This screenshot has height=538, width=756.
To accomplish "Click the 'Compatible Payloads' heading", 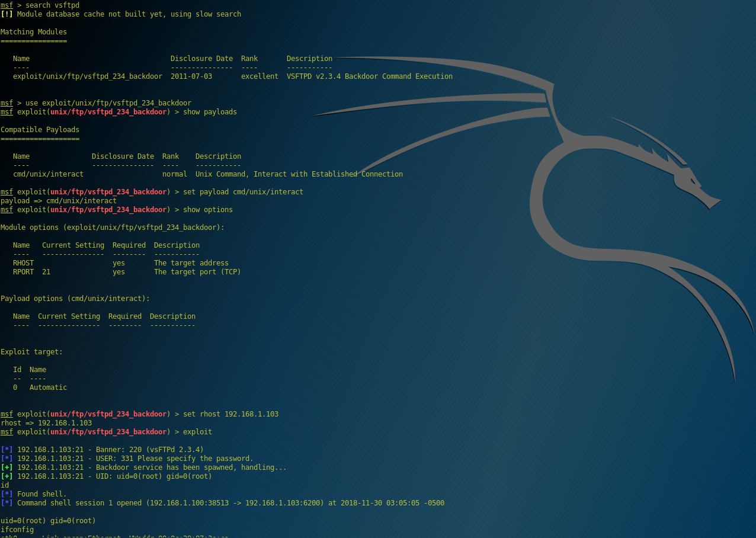I will click(x=40, y=130).
